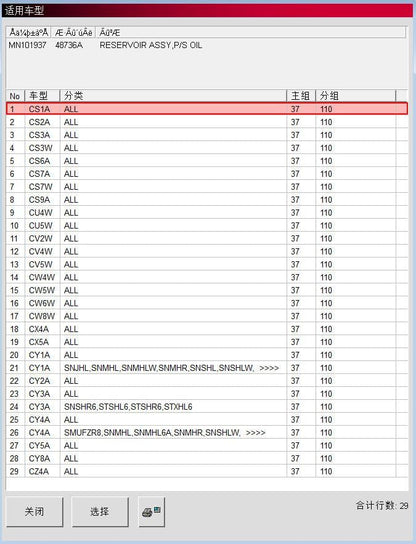This screenshot has width=416, height=544.
Task: Select row 25 CY4A with ALL
Action: click(x=207, y=419)
